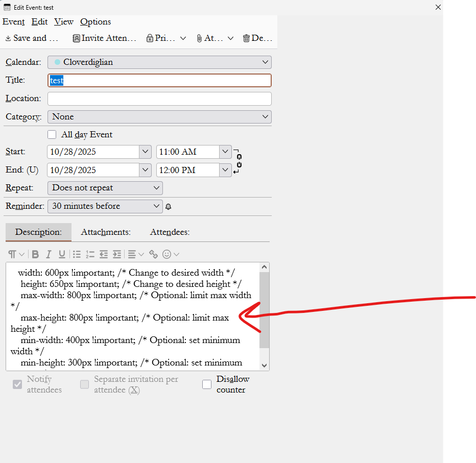Toggle the All day Event checkbox

click(52, 134)
